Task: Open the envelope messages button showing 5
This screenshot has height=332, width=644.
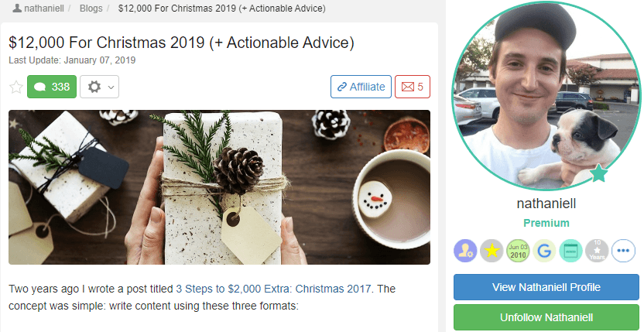Action: pos(413,87)
